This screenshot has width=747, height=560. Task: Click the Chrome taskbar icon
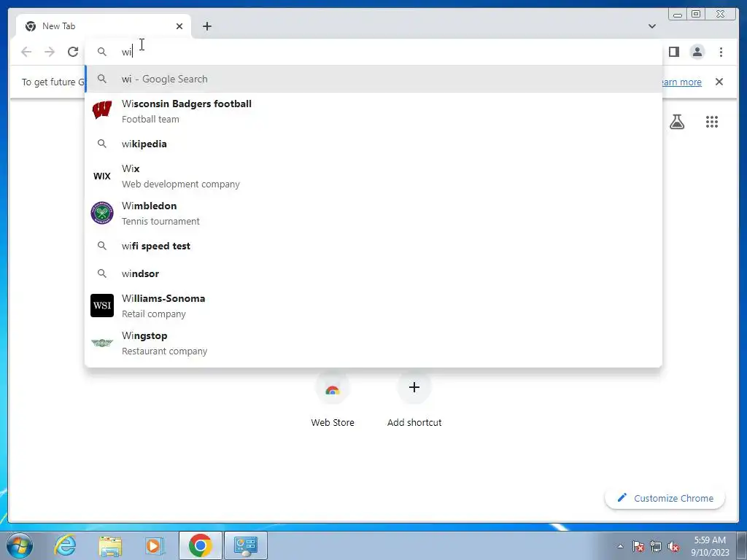pyautogui.click(x=200, y=545)
